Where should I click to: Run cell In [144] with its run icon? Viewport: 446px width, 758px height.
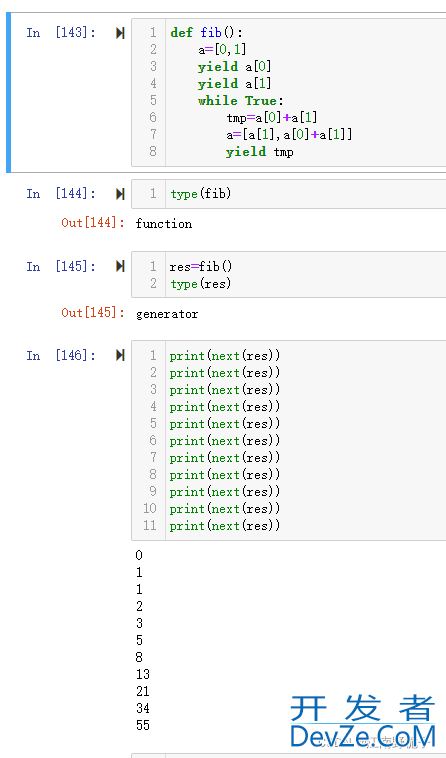[x=120, y=194]
